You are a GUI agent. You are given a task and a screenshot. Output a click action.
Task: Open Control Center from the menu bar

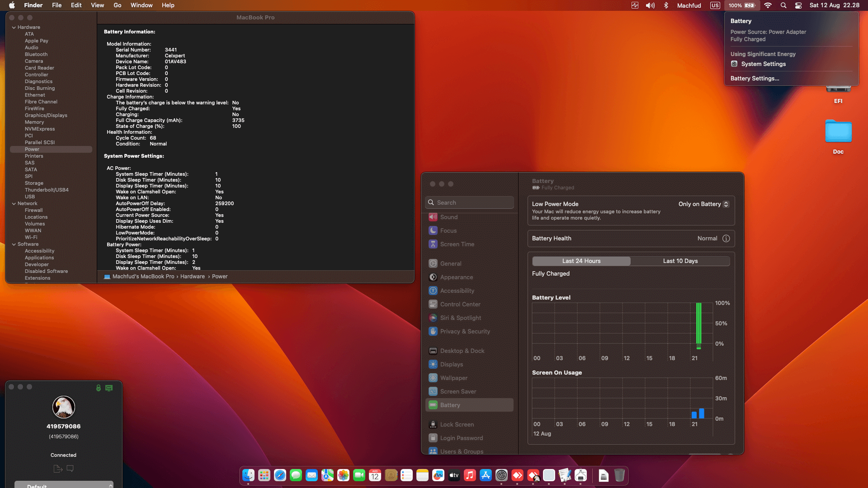pyautogui.click(x=798, y=5)
